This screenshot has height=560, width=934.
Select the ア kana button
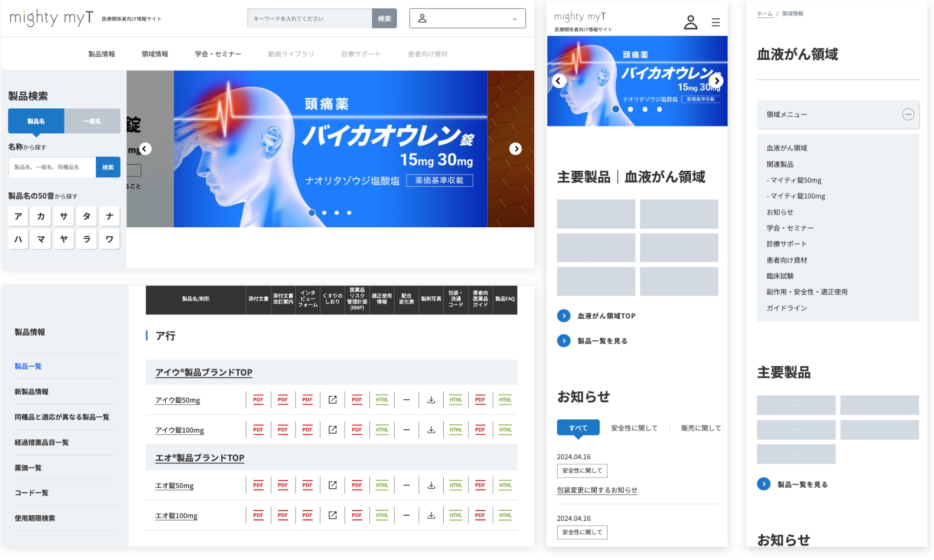pyautogui.click(x=18, y=216)
